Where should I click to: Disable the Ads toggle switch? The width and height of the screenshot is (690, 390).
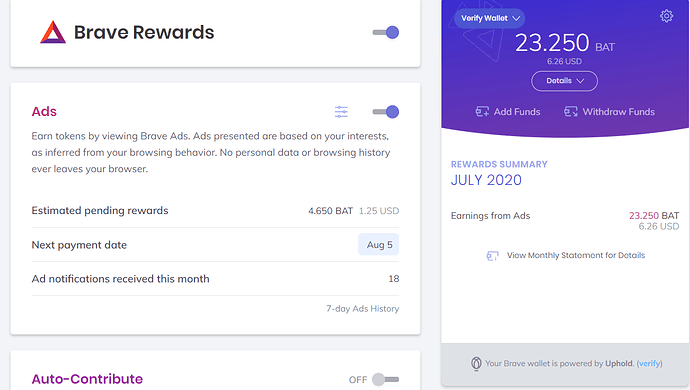click(x=386, y=112)
